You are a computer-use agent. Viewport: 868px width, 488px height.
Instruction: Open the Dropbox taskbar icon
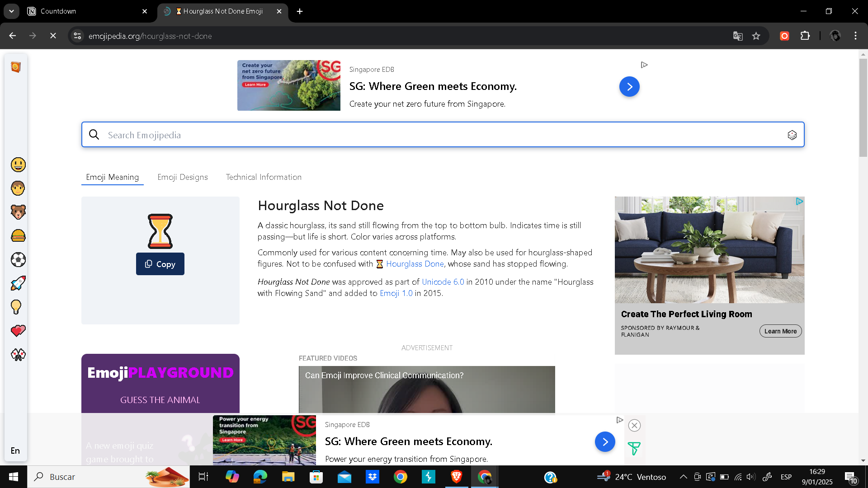pos(373,477)
